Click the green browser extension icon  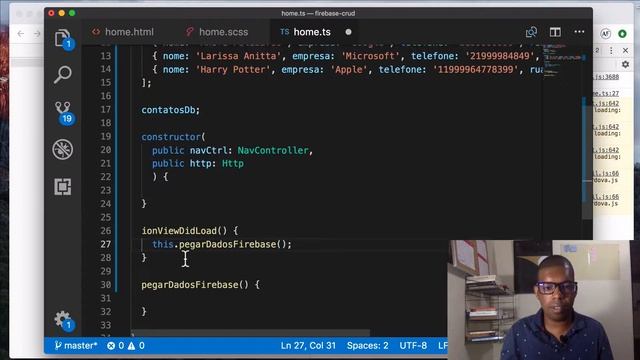pyautogui.click(x=622, y=33)
